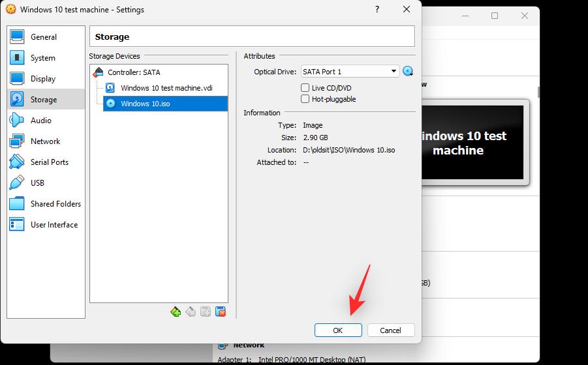Maximize the VirtualBox Manager window behind
This screenshot has width=588, height=365.
coord(495,16)
